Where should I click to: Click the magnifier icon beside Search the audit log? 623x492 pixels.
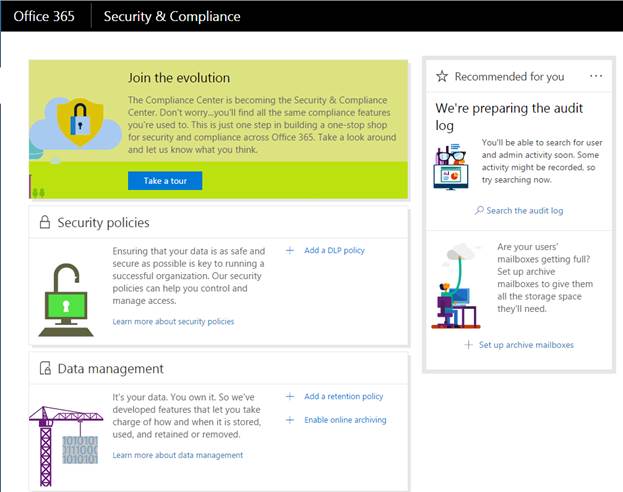pos(479,211)
